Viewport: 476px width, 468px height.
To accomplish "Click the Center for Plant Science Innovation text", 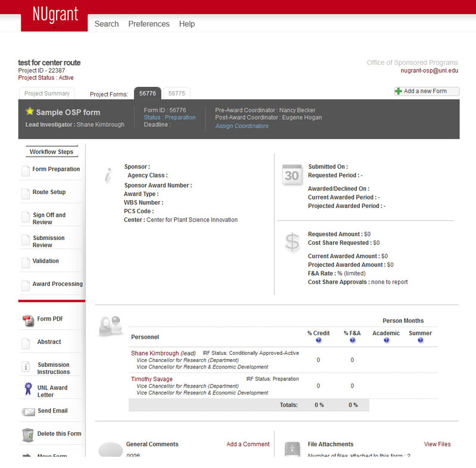I will point(192,220).
